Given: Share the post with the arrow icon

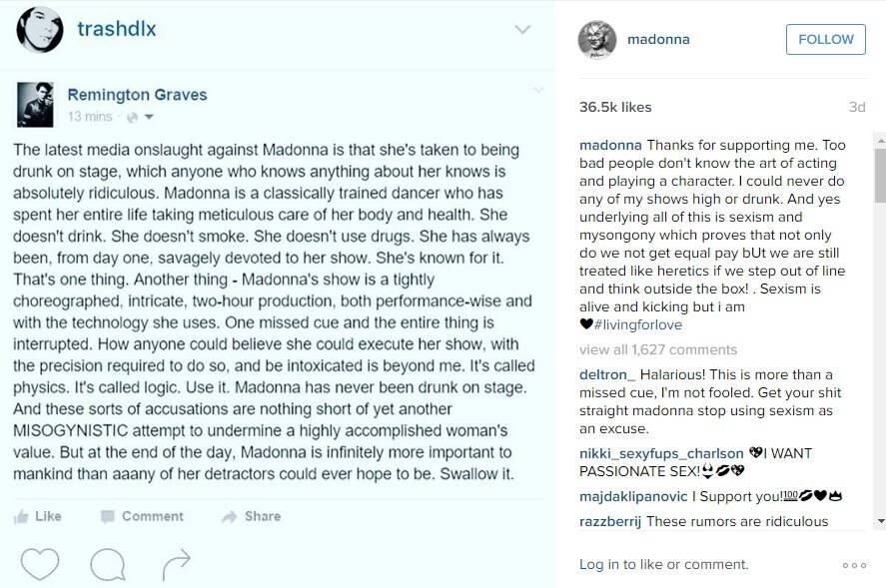Looking at the screenshot, I should [x=176, y=564].
